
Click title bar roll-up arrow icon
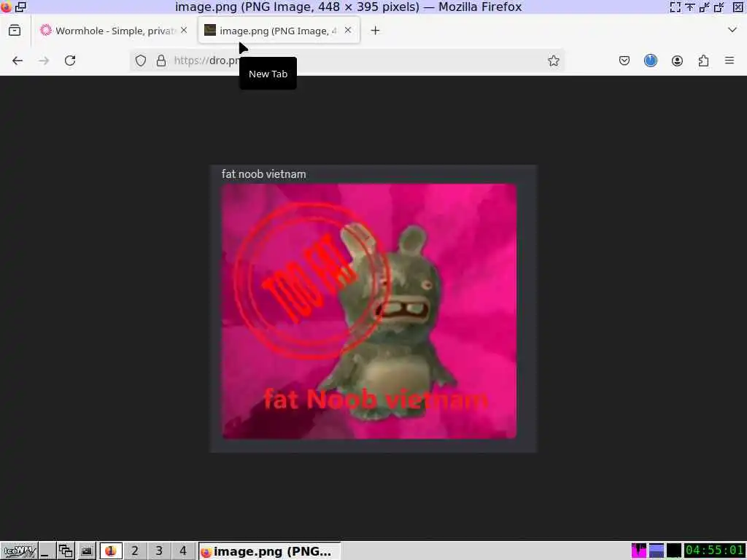(690, 7)
